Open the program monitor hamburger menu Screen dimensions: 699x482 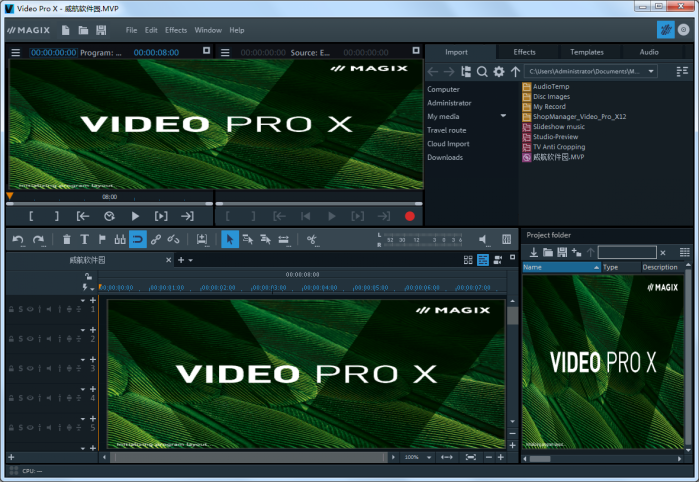(16, 53)
